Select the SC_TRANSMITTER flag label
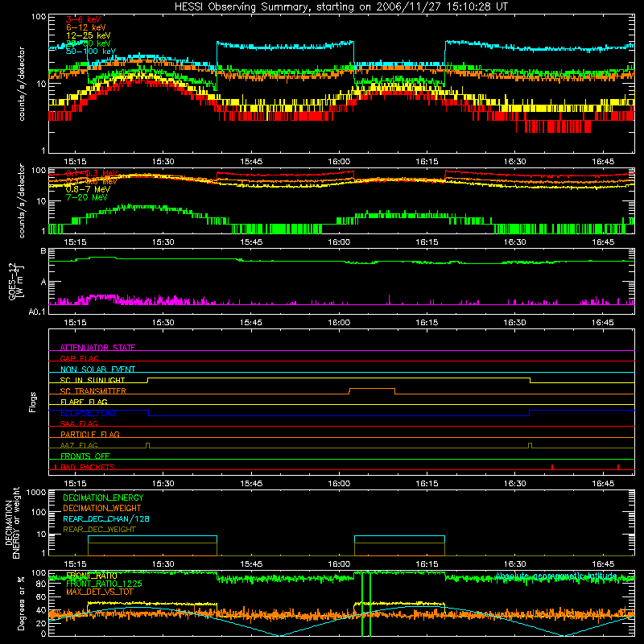 point(93,390)
